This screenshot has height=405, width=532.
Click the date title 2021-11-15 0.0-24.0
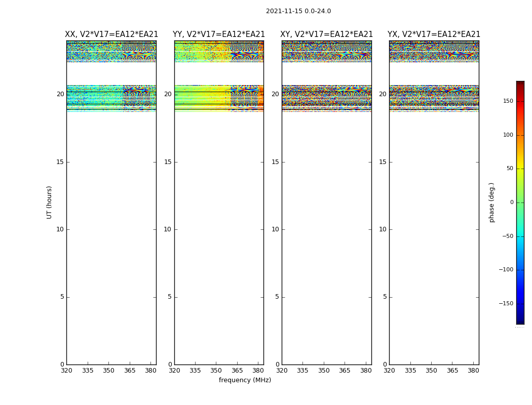298,11
